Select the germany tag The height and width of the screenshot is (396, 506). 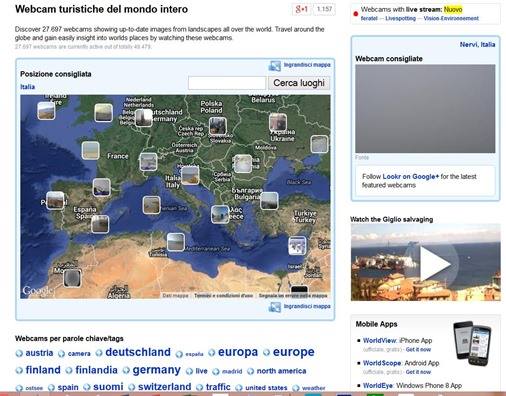click(x=157, y=370)
